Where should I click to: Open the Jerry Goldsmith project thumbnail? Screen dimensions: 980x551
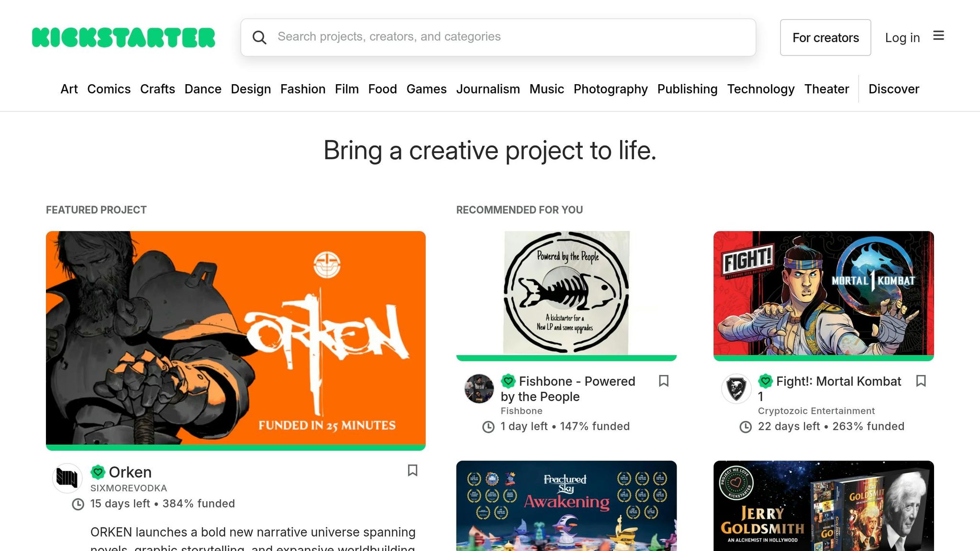click(x=824, y=506)
